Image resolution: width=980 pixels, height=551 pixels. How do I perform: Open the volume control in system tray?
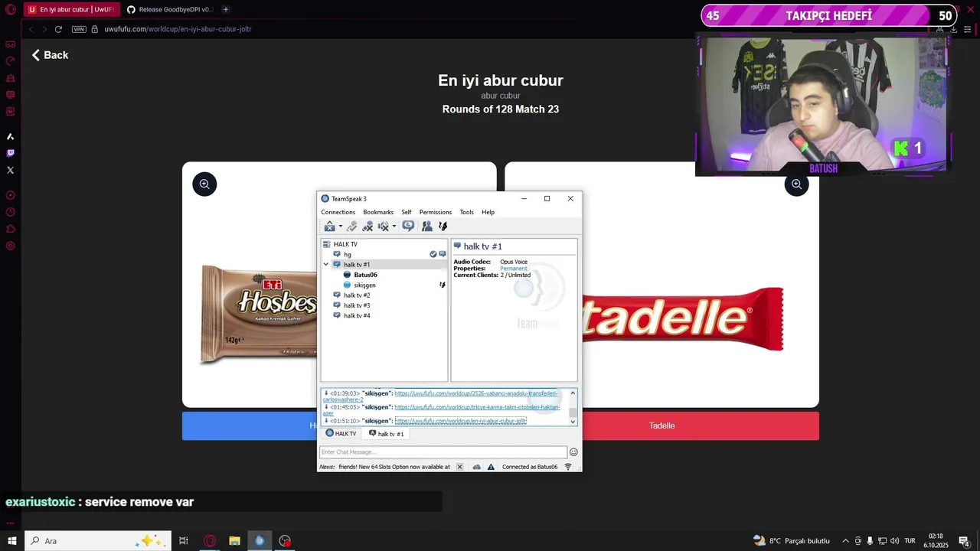point(894,541)
